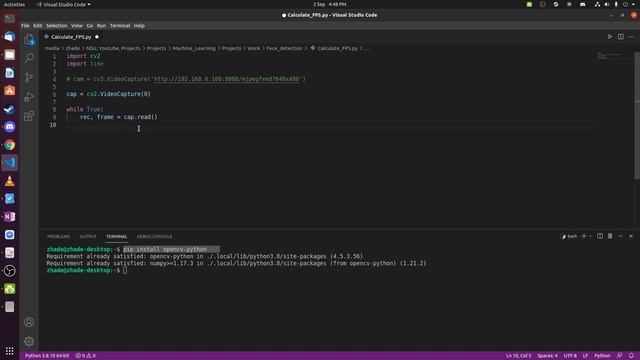This screenshot has height=360, width=640.
Task: Change language mode Python in status bar
Action: click(602, 356)
